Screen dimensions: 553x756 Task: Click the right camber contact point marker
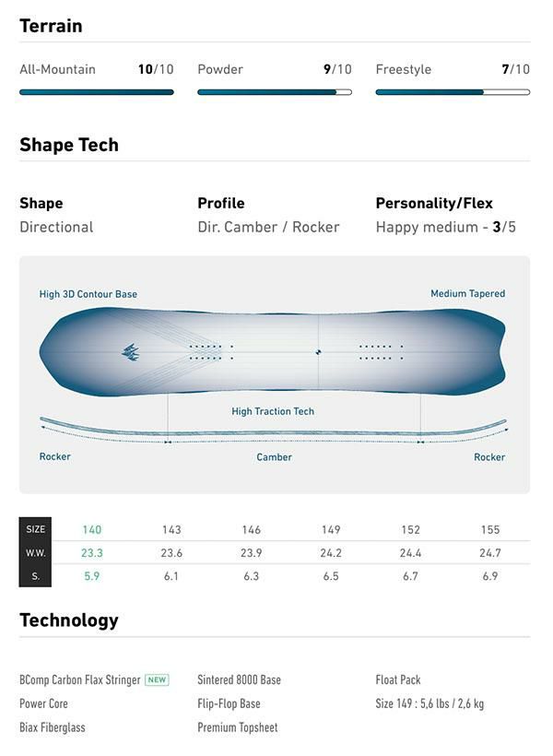[x=420, y=442]
